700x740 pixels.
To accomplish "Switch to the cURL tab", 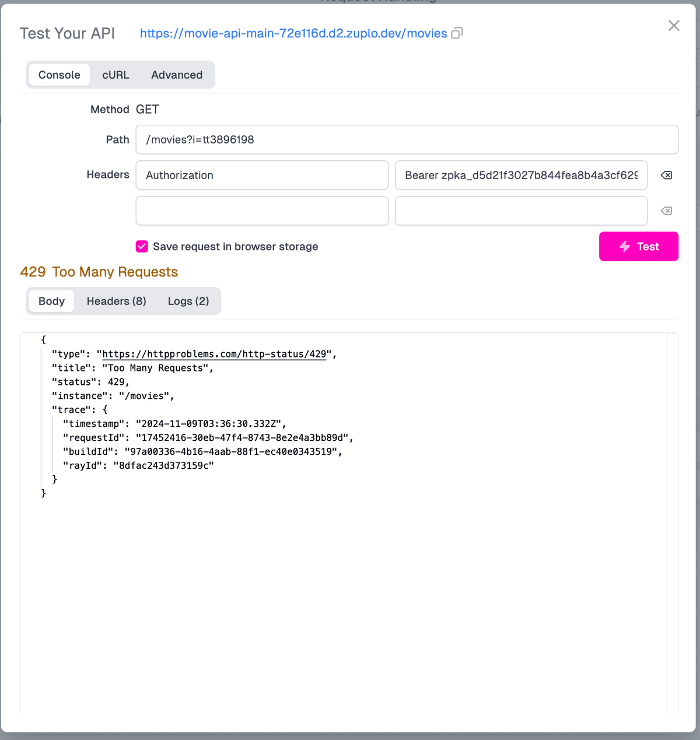I will click(x=116, y=75).
